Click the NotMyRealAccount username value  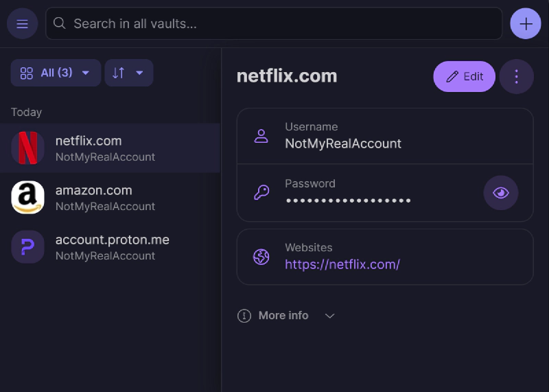pos(343,143)
